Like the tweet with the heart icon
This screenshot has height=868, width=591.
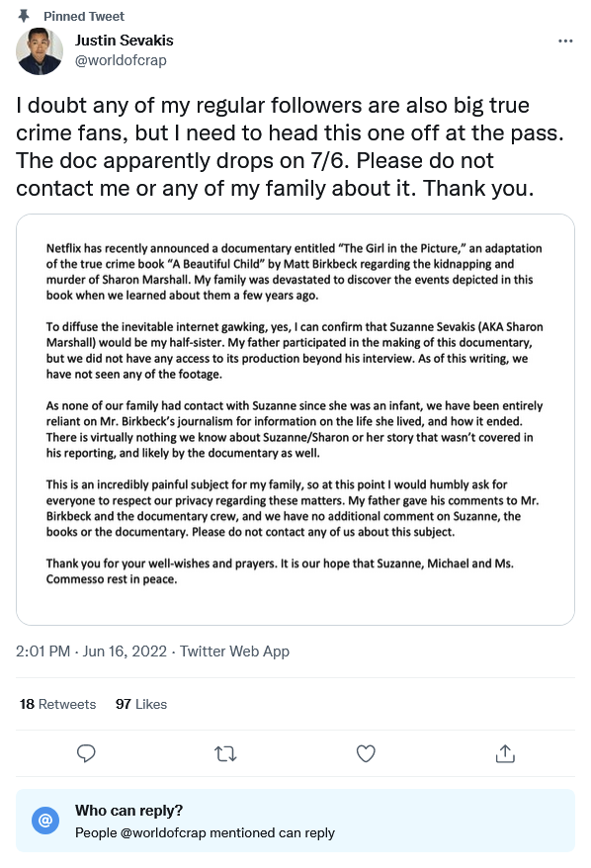tap(366, 753)
